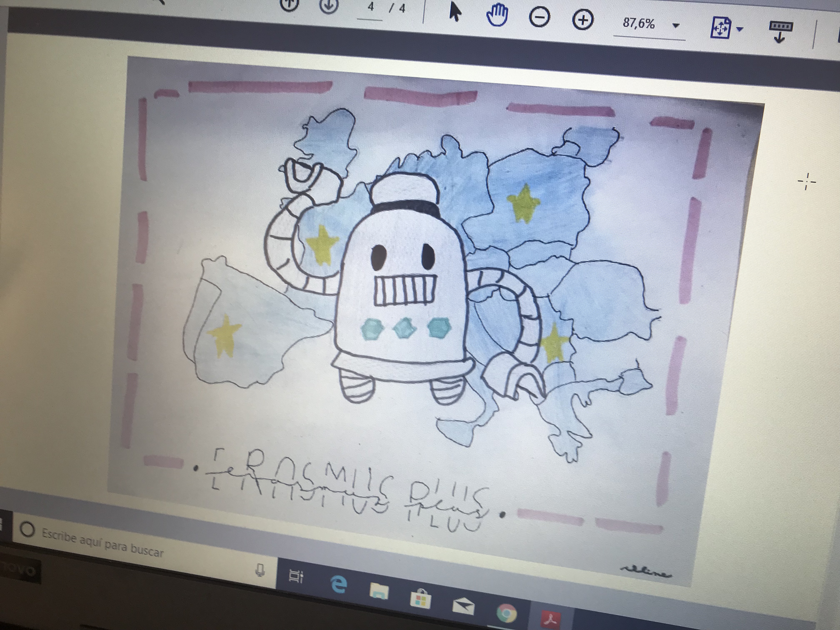Click the 'Escribe aquí para buscar' search box
Screen dimensions: 840x630
pyautogui.click(x=102, y=543)
